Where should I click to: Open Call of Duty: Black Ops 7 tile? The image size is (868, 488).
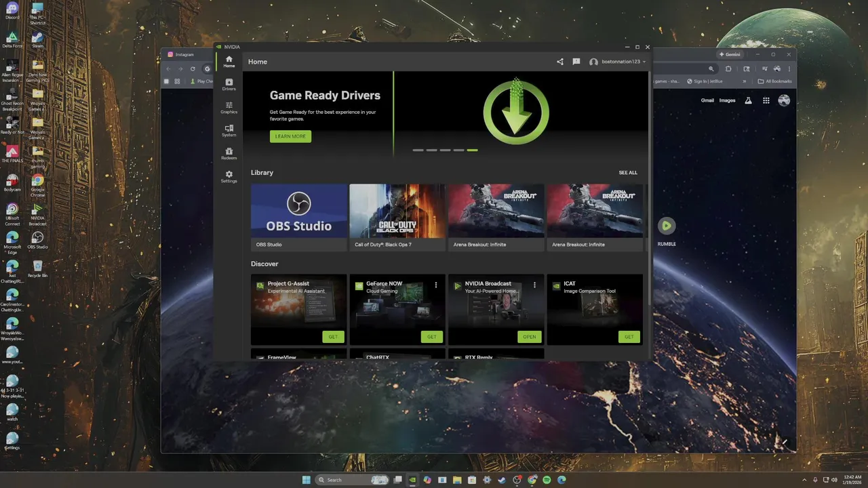click(x=397, y=218)
